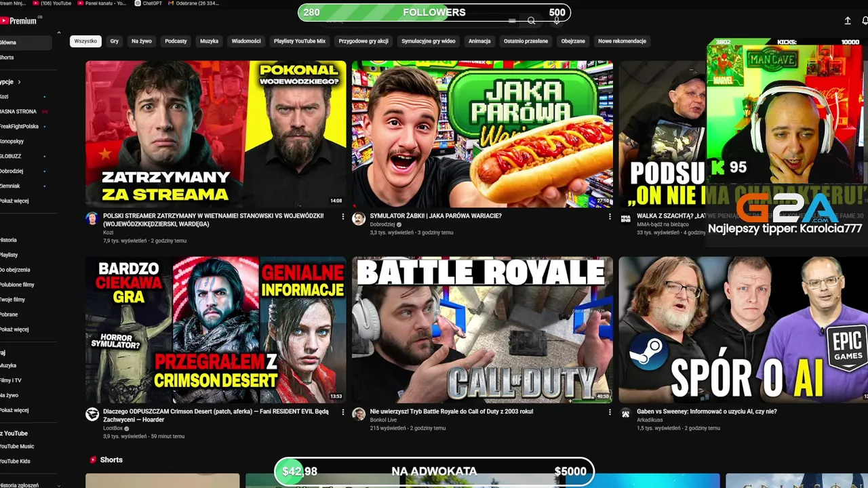This screenshot has width=868, height=488.
Task: Switch to the ChatGPT browser tab
Action: tap(147, 3)
